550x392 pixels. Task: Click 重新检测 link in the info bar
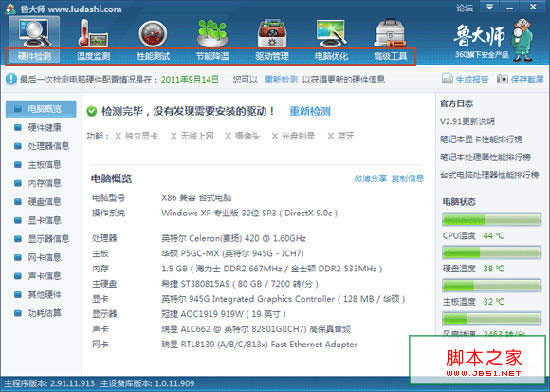point(281,80)
